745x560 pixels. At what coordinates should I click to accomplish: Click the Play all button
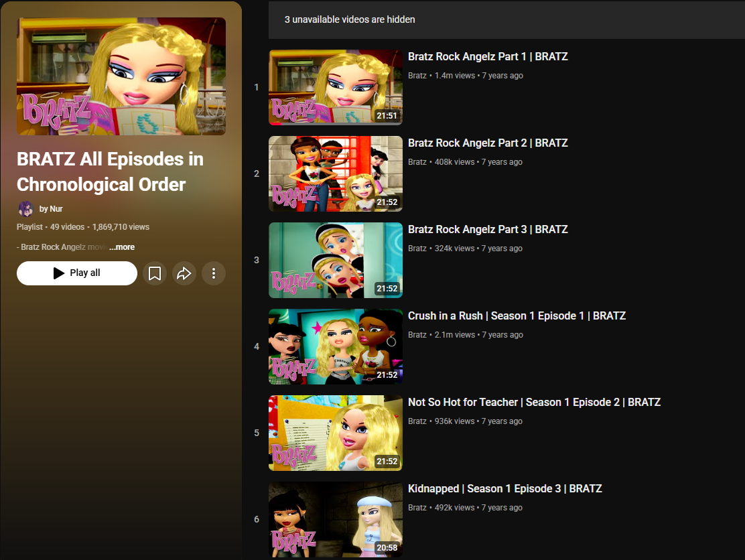click(x=77, y=273)
